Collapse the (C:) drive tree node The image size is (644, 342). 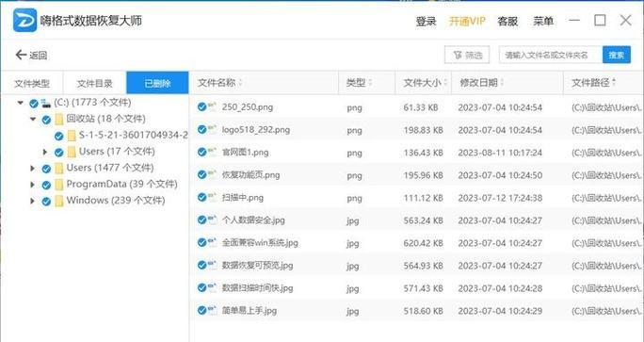click(x=20, y=103)
